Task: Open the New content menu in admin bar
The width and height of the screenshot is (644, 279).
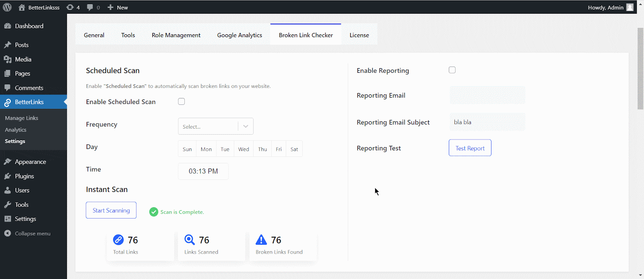Action: click(118, 7)
